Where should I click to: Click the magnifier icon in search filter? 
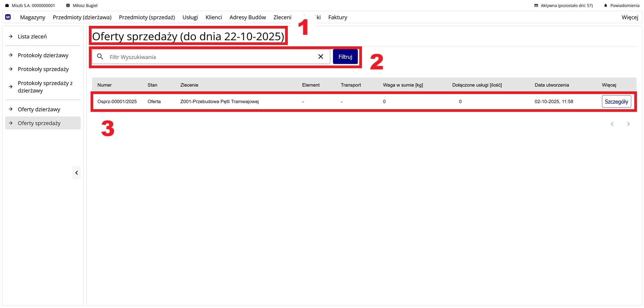(100, 57)
